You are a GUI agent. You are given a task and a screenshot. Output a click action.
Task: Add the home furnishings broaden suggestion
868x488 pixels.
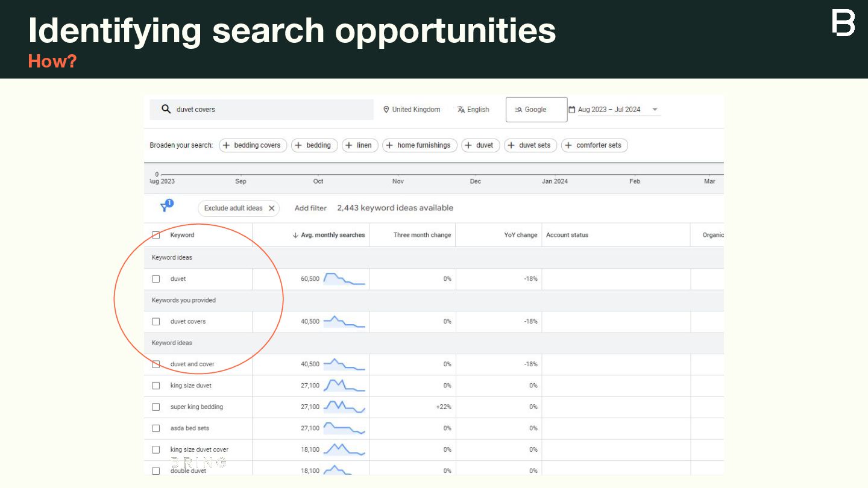click(x=418, y=145)
